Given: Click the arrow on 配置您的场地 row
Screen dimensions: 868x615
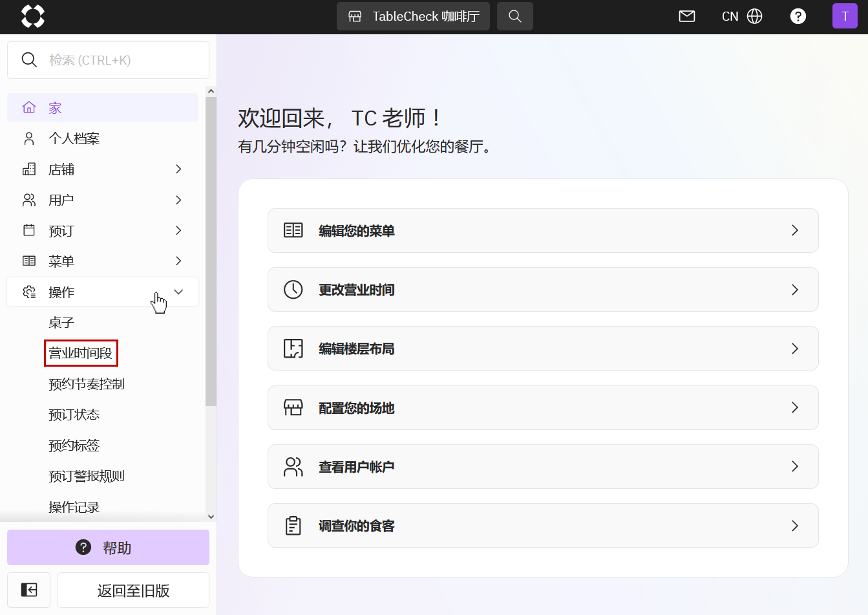Looking at the screenshot, I should [x=795, y=407].
